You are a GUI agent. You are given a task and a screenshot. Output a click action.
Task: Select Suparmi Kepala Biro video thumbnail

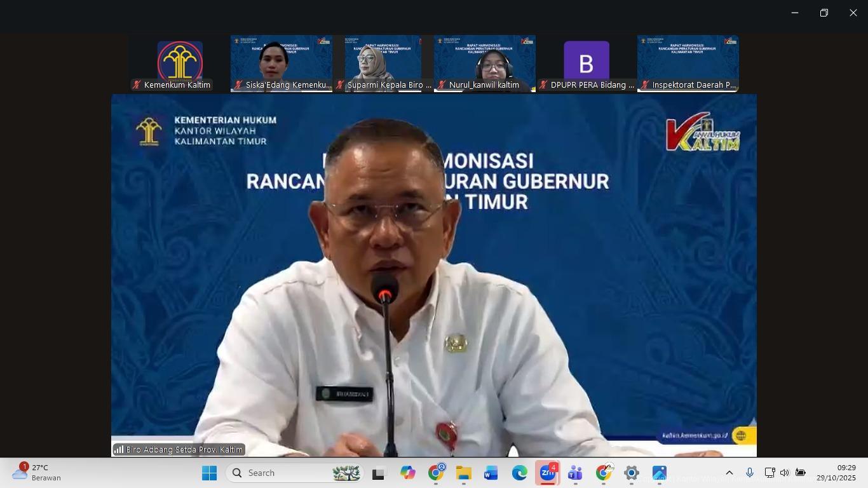point(383,64)
